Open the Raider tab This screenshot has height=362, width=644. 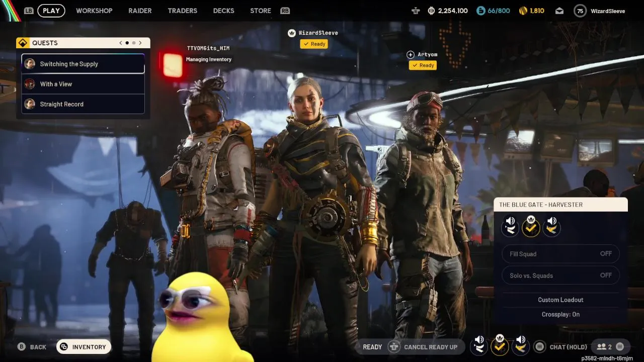(140, 11)
